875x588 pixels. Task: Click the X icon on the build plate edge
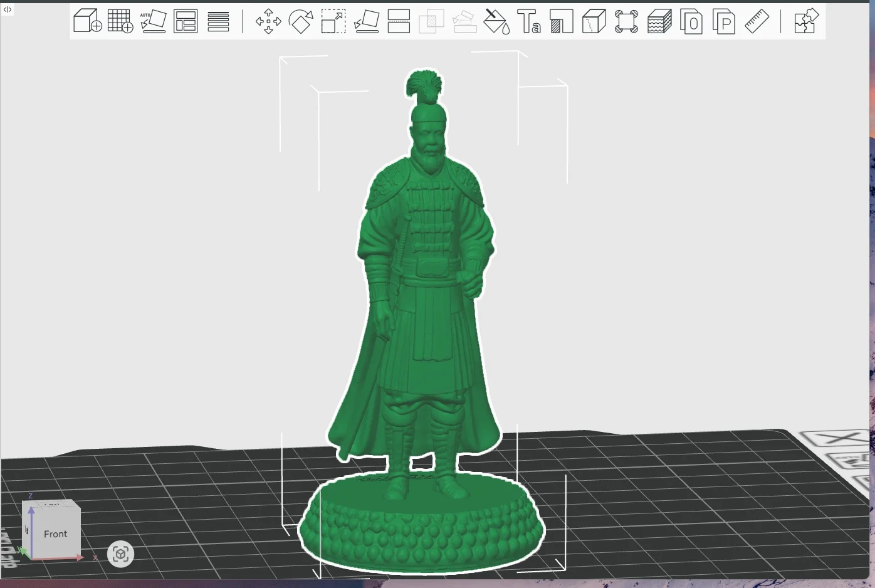tap(839, 438)
